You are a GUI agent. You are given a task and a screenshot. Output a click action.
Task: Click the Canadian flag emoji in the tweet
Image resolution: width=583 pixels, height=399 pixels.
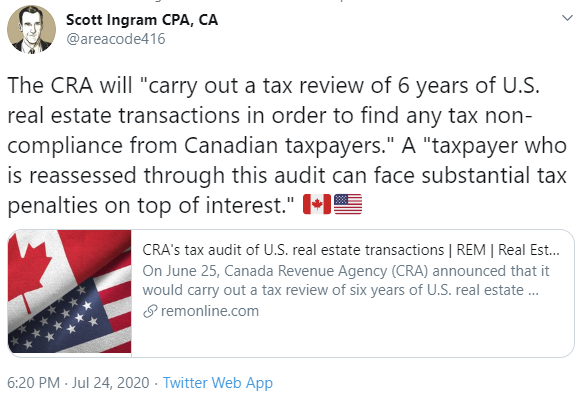317,204
